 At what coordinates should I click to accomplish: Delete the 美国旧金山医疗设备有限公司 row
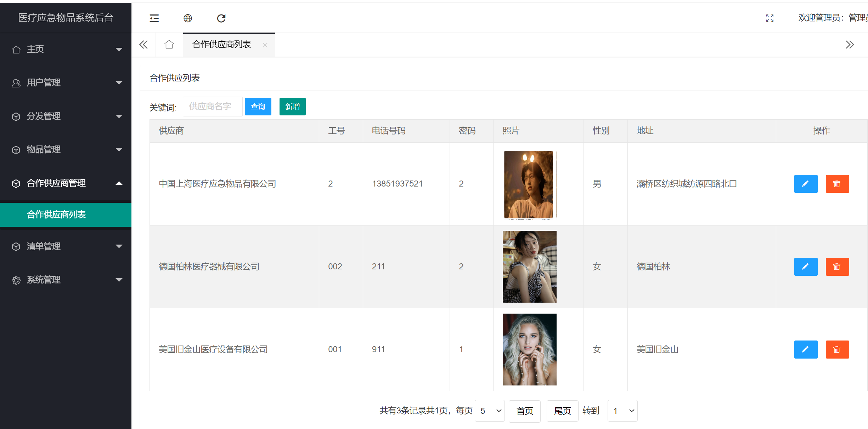coord(837,349)
